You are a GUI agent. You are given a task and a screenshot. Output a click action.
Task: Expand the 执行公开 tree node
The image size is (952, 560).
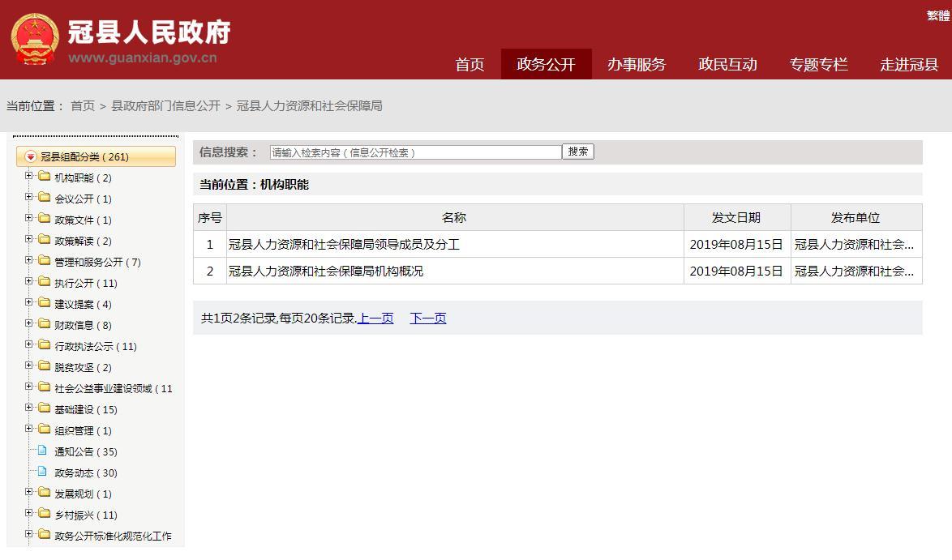pos(28,281)
